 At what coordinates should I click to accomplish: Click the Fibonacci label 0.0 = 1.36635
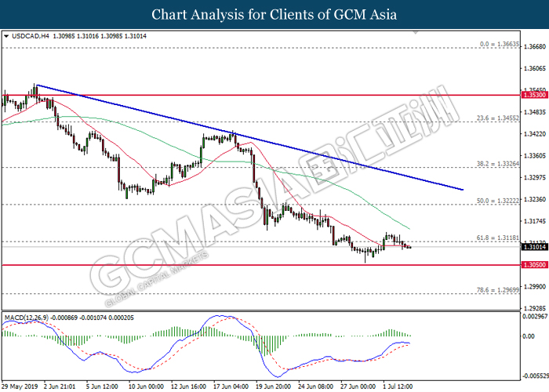tap(500, 44)
